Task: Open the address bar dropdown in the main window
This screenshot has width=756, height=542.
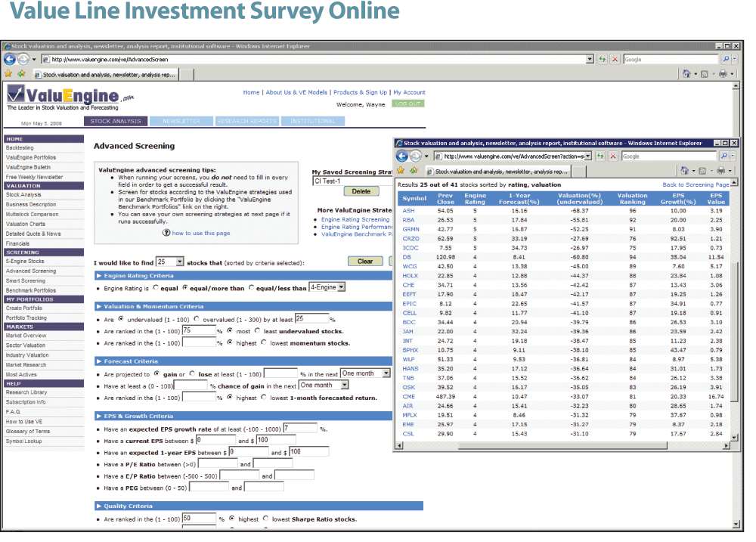Action: (590, 59)
